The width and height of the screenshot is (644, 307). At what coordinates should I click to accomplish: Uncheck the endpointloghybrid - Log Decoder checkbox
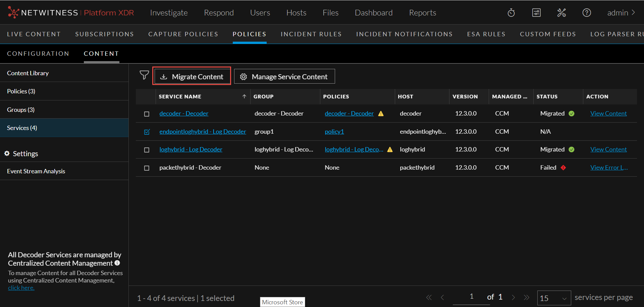[147, 132]
